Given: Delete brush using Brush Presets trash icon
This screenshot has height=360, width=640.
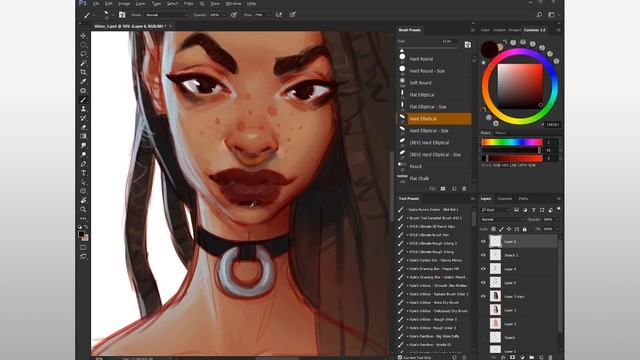Looking at the screenshot, I should pyautogui.click(x=464, y=189).
